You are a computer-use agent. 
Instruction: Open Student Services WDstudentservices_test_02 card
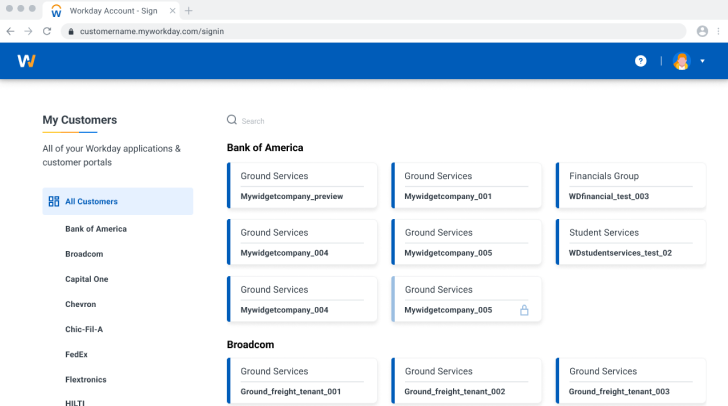pyautogui.click(x=630, y=242)
